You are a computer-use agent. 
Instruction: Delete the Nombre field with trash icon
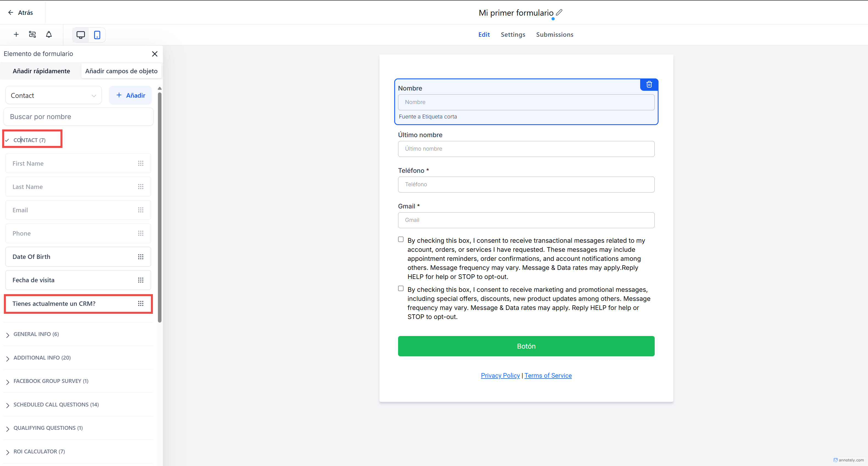click(649, 84)
